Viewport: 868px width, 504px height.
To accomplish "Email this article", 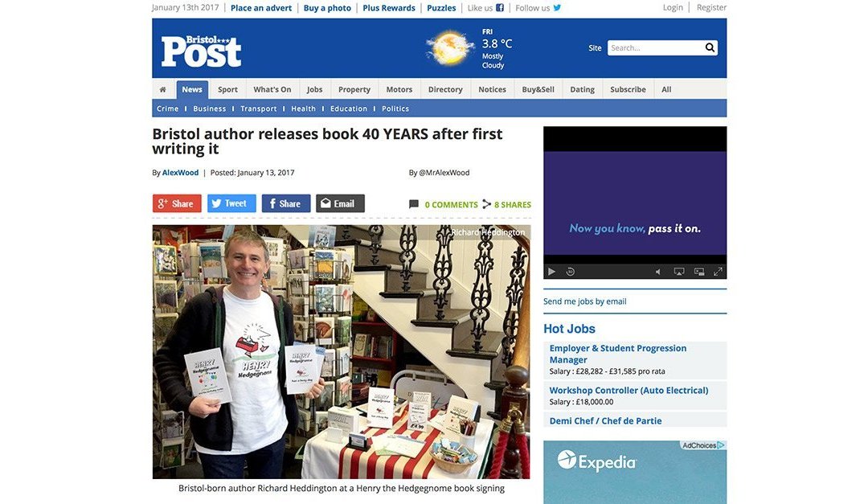I will 340,203.
